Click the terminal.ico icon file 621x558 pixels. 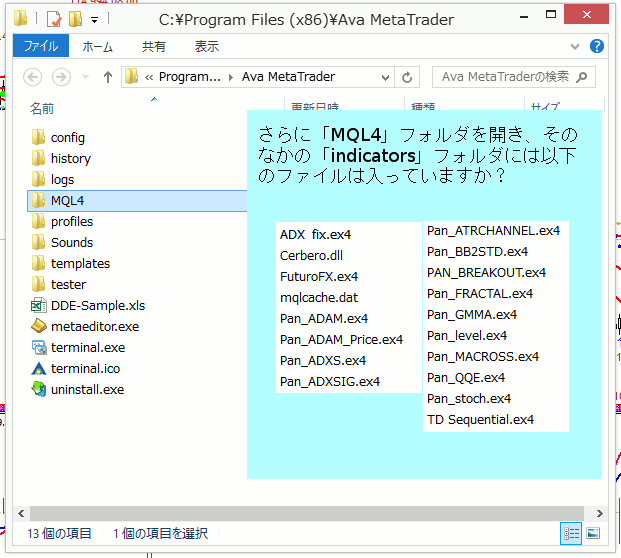tap(39, 368)
